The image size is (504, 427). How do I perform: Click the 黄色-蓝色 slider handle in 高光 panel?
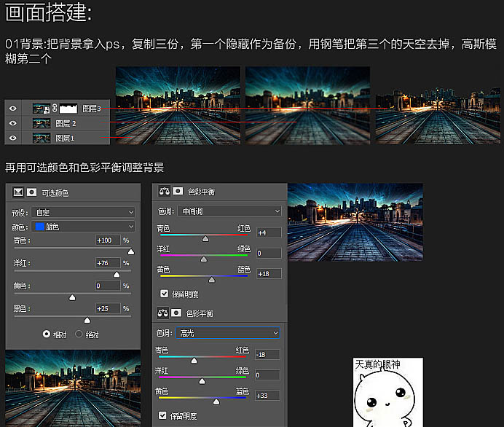point(216,401)
